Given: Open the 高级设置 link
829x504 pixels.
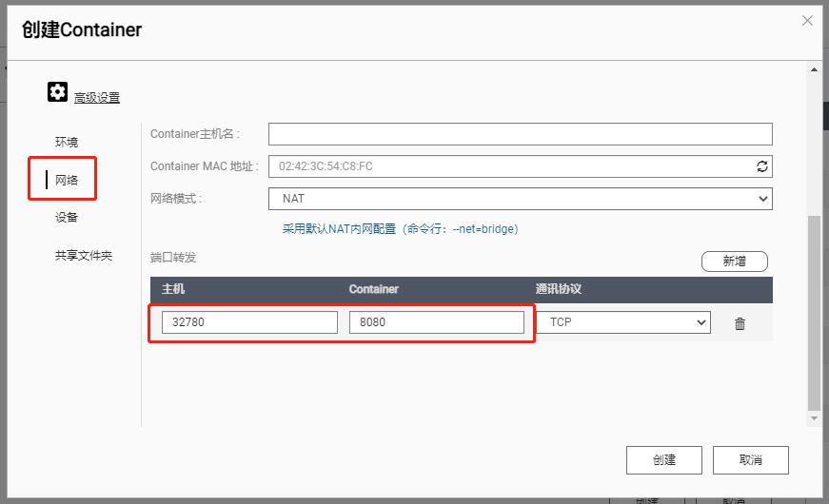Looking at the screenshot, I should click(x=97, y=98).
